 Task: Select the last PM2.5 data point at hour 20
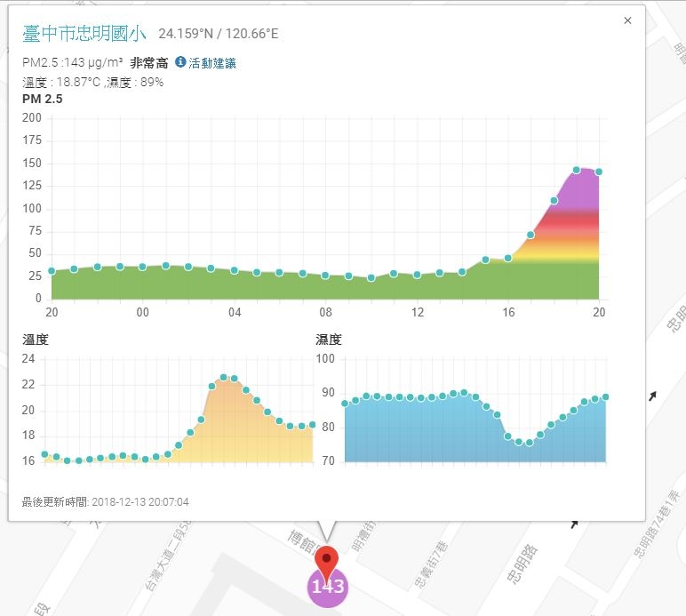click(x=599, y=172)
